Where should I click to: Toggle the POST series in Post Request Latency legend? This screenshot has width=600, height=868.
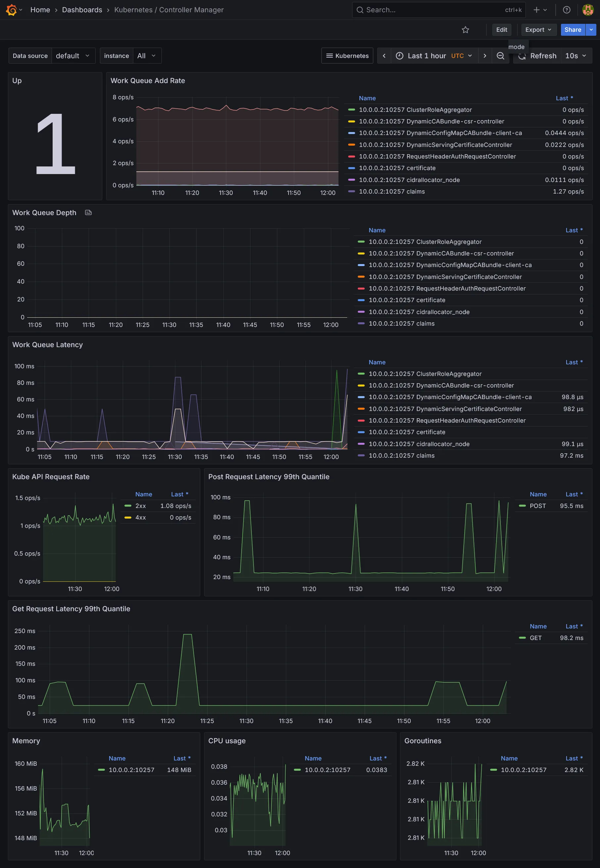click(x=537, y=506)
